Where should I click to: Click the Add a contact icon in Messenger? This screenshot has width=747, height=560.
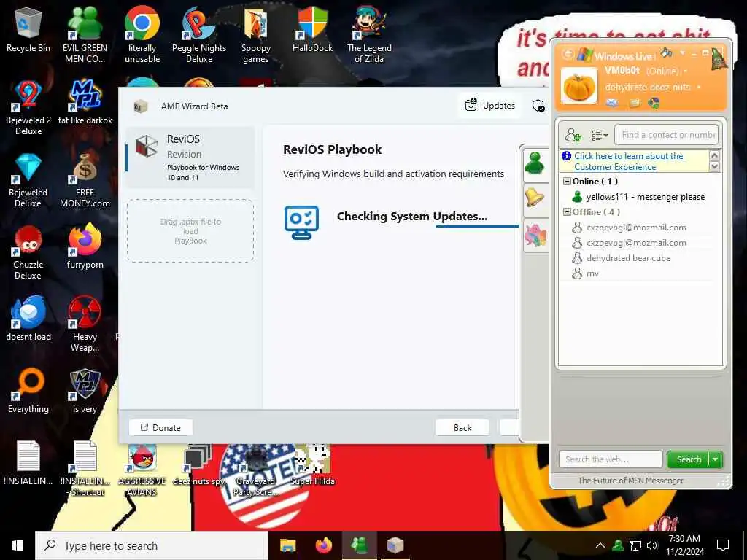(x=573, y=135)
